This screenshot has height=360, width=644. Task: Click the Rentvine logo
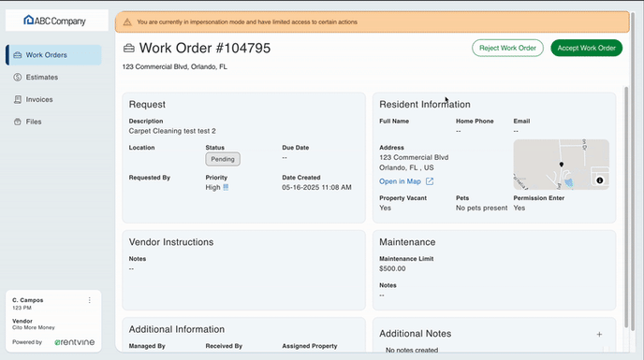pyautogui.click(x=74, y=342)
